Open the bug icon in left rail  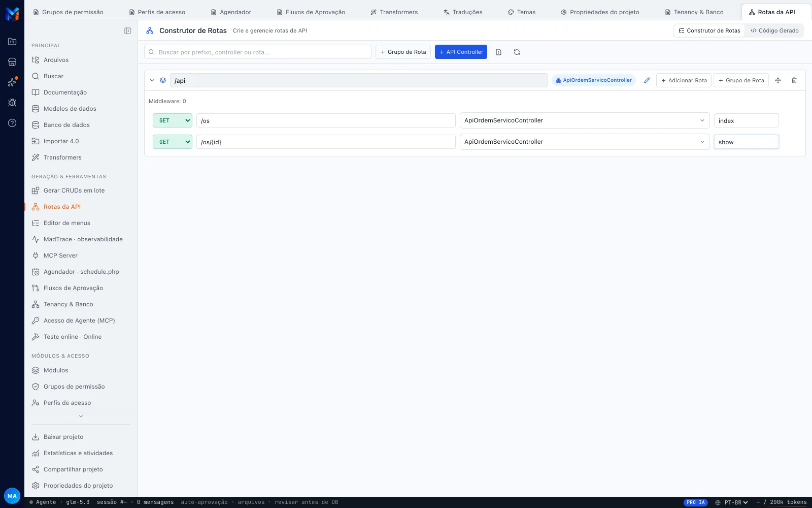pos(12,103)
